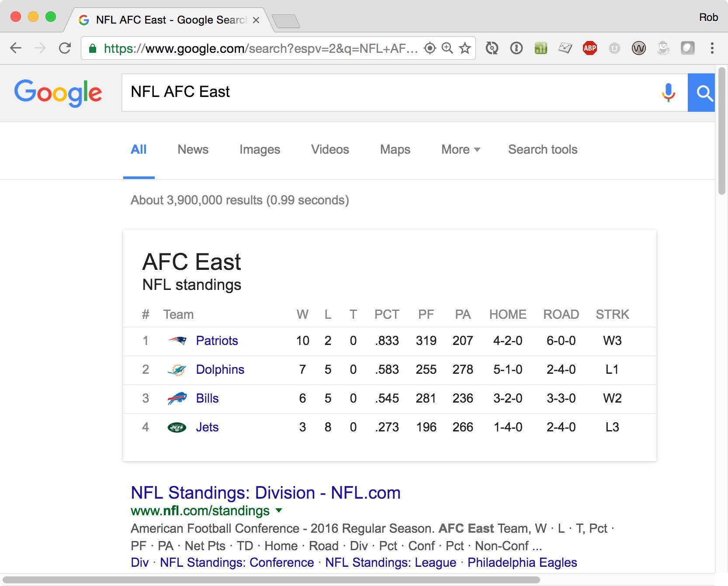Click the vertical page scrollbar
Screen dimensions: 728x586
(x=722, y=131)
